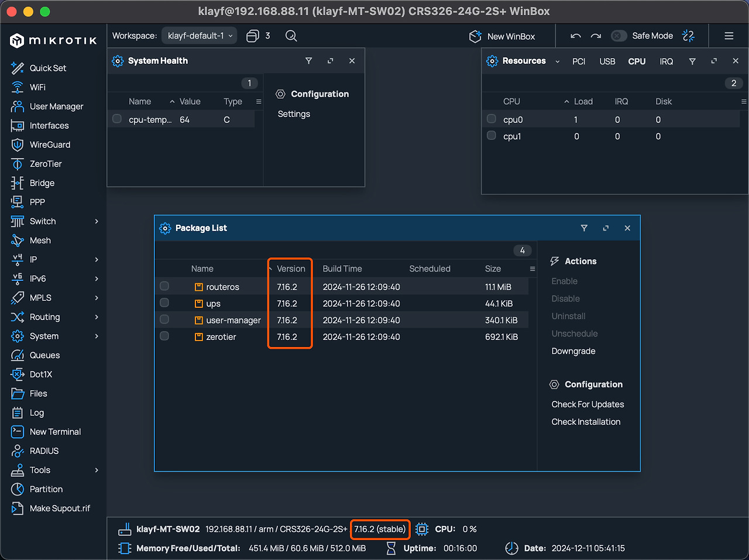Click the System Health column chooser icon
The height and width of the screenshot is (560, 749).
(259, 101)
